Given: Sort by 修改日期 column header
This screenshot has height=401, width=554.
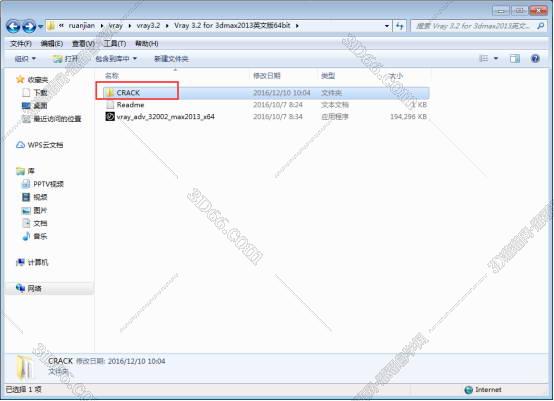Looking at the screenshot, I should coord(267,76).
